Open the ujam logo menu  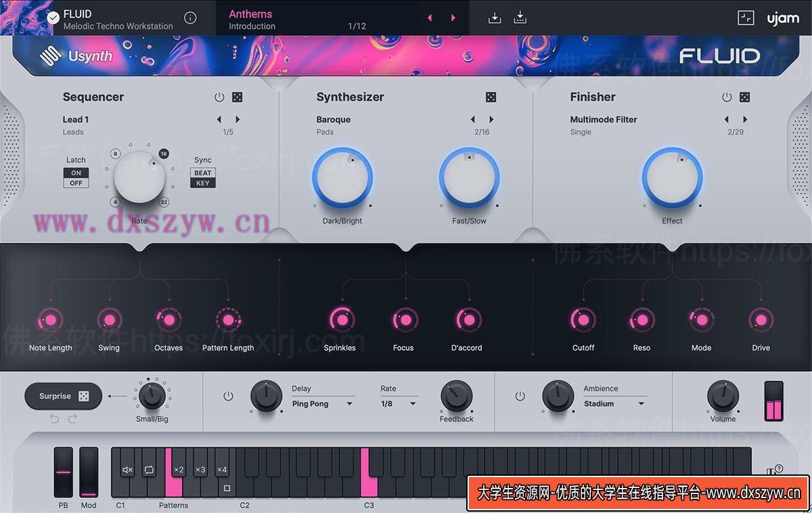(783, 18)
